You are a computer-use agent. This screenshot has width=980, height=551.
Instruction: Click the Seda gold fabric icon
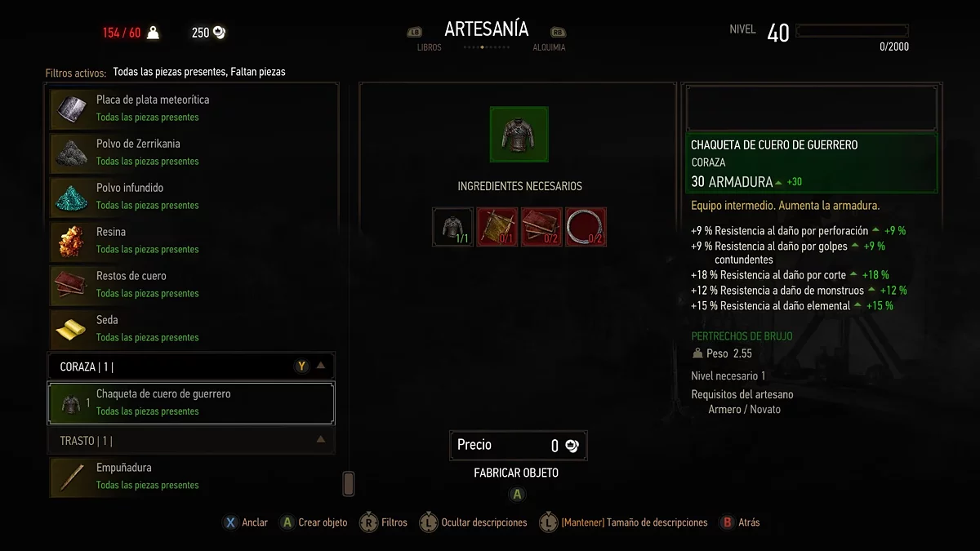point(70,329)
